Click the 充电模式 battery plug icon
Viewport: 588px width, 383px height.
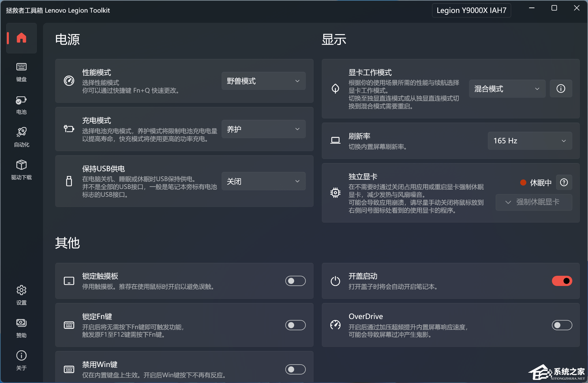(69, 129)
